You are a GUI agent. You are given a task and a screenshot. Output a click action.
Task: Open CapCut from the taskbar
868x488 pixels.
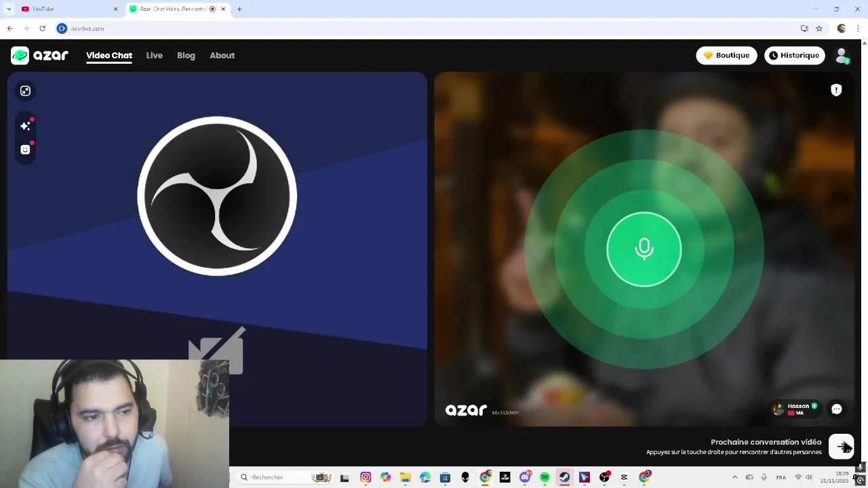click(624, 478)
